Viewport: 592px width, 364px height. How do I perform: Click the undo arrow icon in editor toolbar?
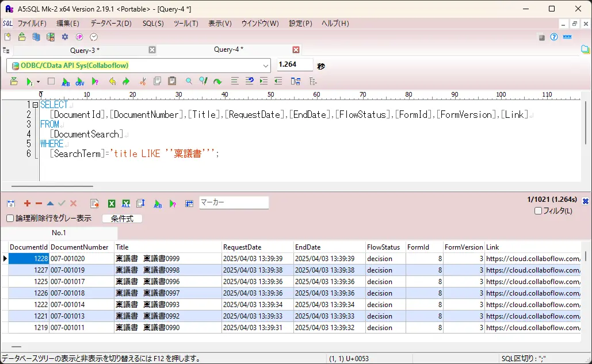112,82
